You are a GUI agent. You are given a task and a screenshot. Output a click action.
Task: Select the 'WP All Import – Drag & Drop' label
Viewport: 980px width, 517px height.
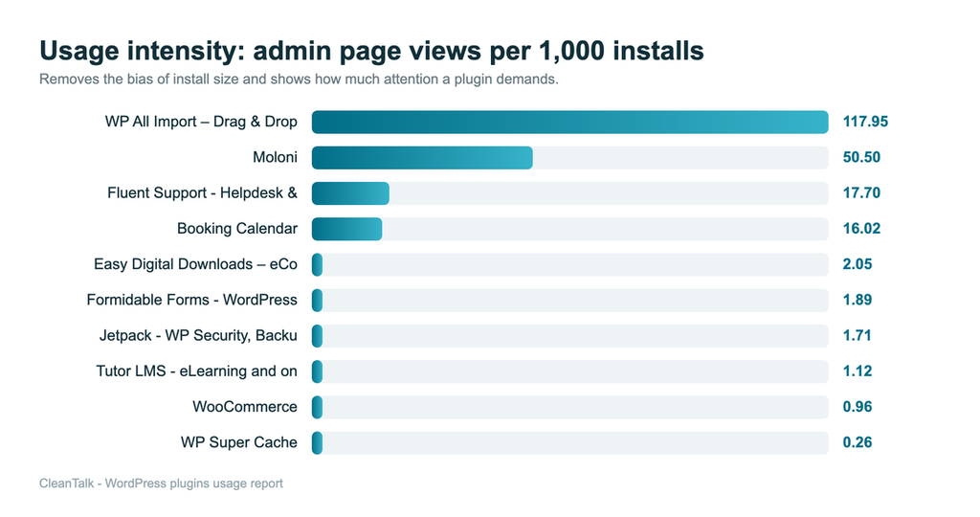point(201,122)
